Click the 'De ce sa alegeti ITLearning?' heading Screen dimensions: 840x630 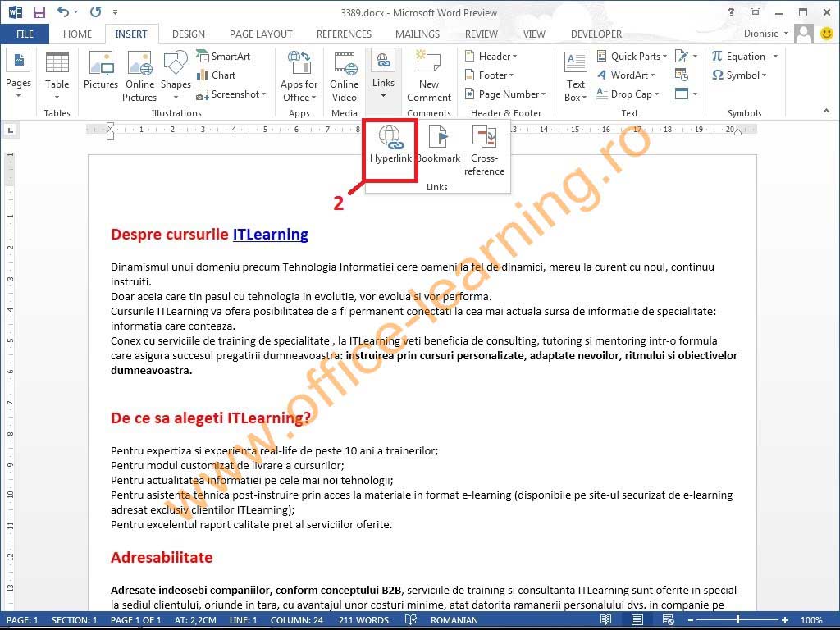tap(211, 418)
